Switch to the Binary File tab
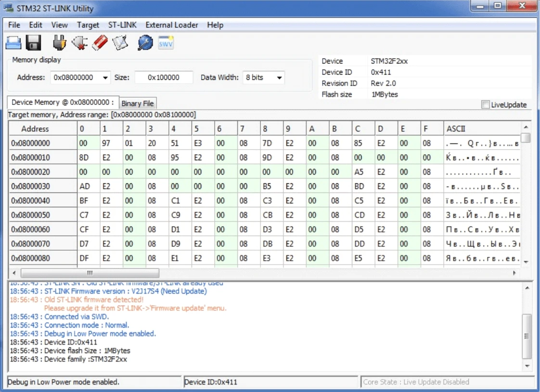 pyautogui.click(x=138, y=103)
